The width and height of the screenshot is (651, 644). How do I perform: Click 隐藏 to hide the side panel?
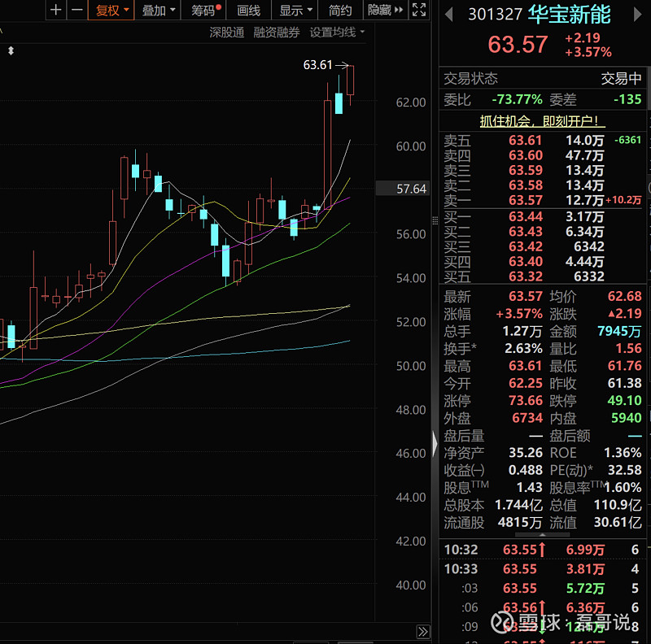tap(385, 10)
